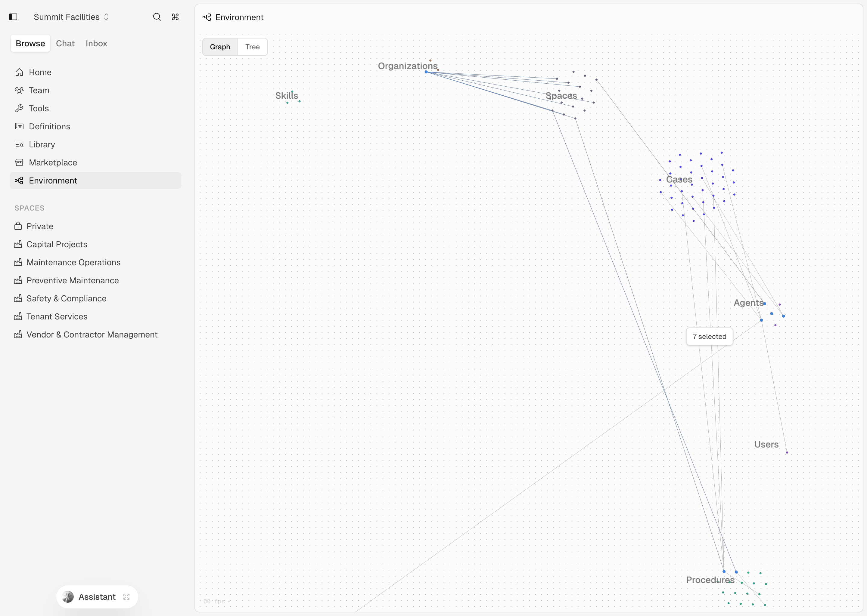This screenshot has height=616, width=867.
Task: Open the search
Action: tap(157, 17)
